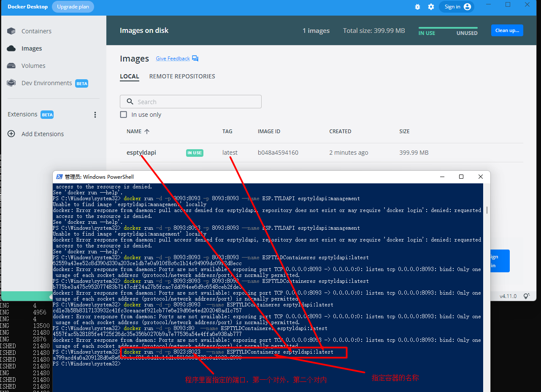Click the Upgrade plan button
Screen dimensions: 541x392
click(73, 7)
